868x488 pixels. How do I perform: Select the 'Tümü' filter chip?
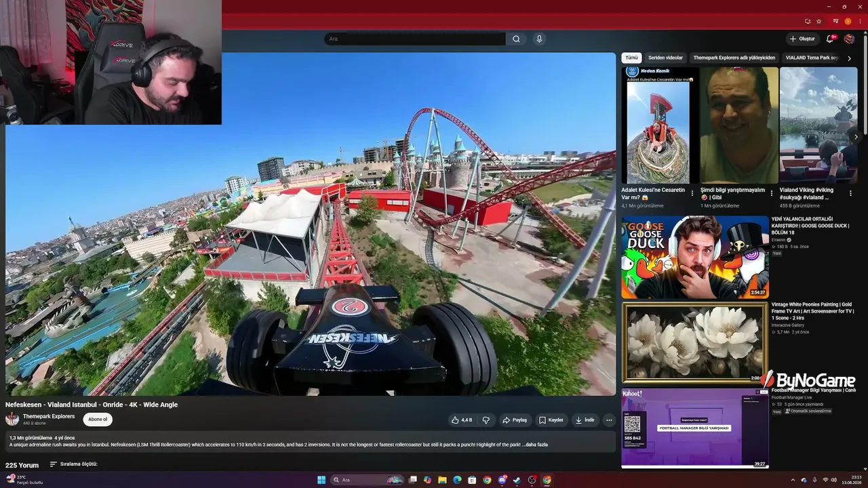click(631, 58)
